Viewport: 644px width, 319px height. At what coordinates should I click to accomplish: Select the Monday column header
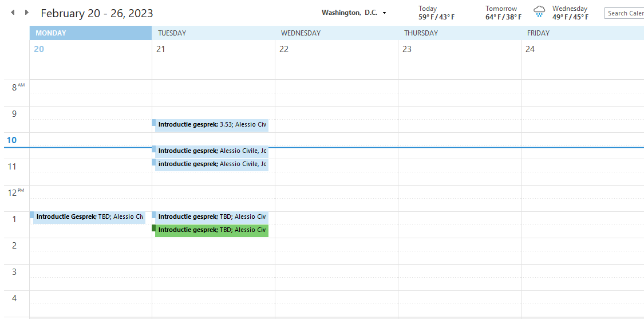click(90, 33)
